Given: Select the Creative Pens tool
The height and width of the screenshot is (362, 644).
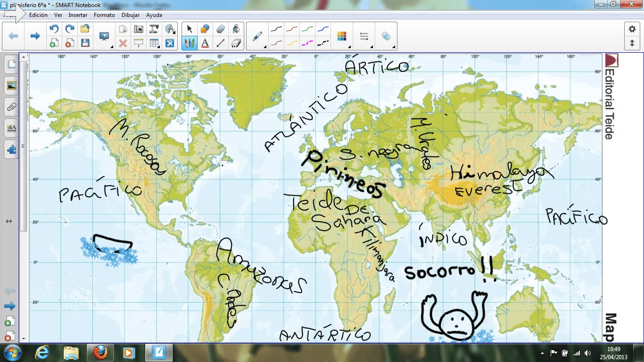Looking at the screenshot, I should pyautogui.click(x=190, y=43).
